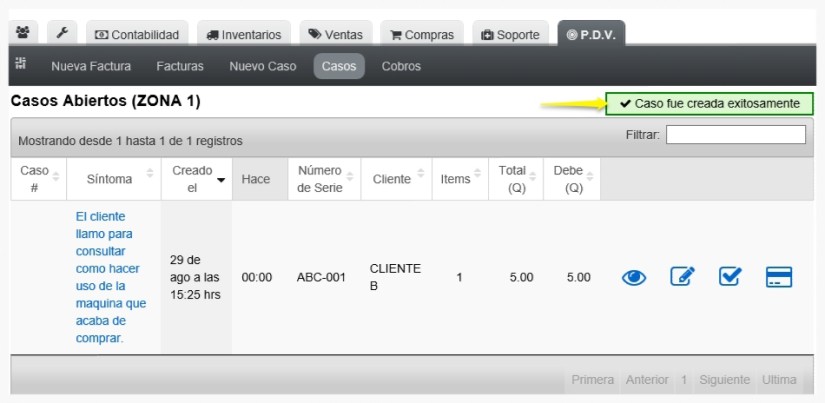The width and height of the screenshot is (825, 403).
Task: View case details with eye icon
Action: [633, 277]
